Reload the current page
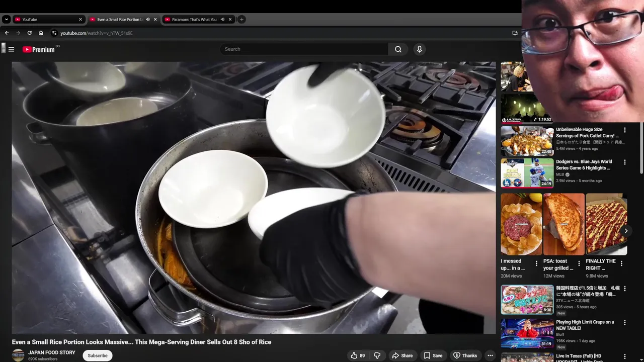Image resolution: width=644 pixels, height=362 pixels. click(x=29, y=33)
